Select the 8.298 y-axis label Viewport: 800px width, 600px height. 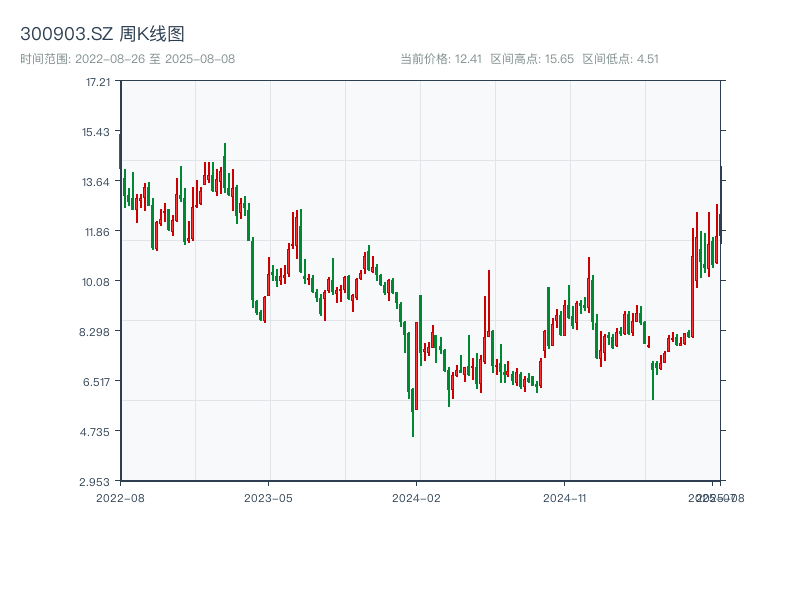coord(97,332)
